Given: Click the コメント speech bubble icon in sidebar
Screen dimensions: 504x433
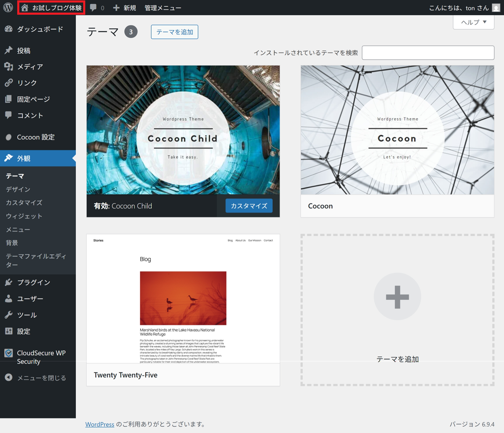Looking at the screenshot, I should coord(8,115).
